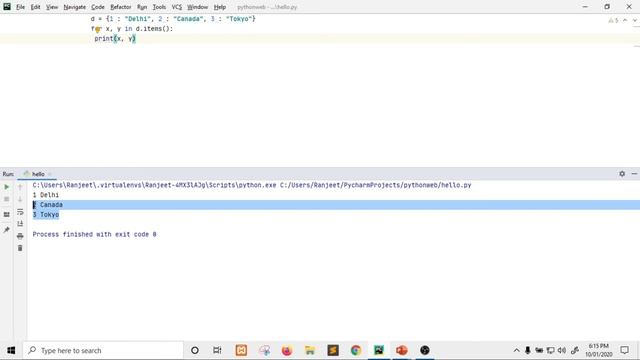Image resolution: width=640 pixels, height=360 pixels.
Task: Open the Refactor menu
Action: (121, 7)
